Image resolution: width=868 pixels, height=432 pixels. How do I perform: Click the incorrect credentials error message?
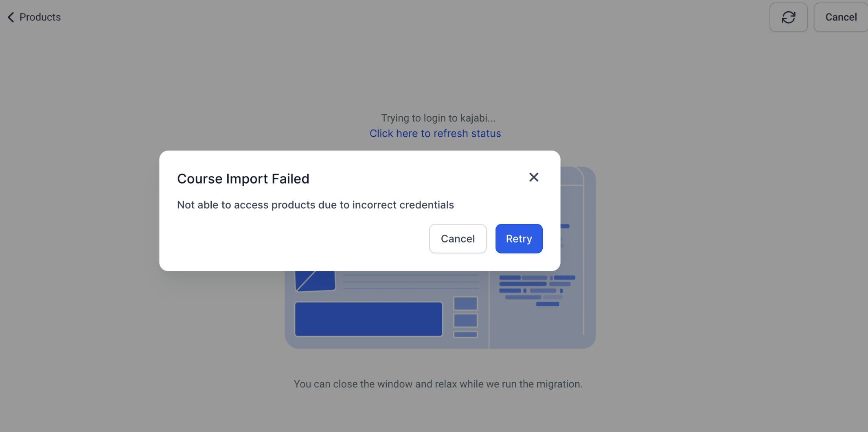click(315, 205)
